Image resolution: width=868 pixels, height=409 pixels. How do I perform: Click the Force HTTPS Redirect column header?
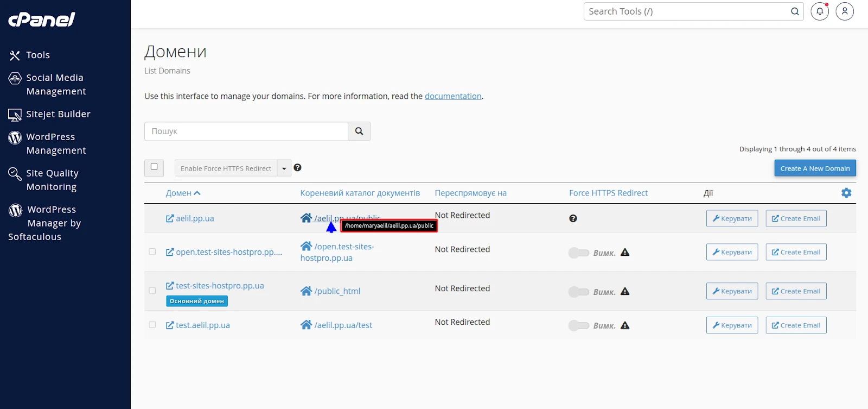coord(608,193)
